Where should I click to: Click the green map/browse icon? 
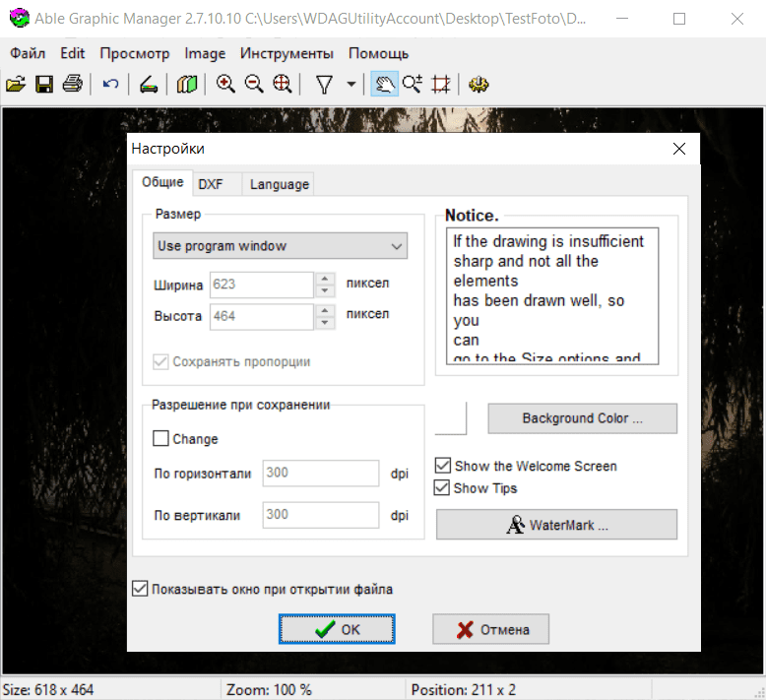(187, 84)
